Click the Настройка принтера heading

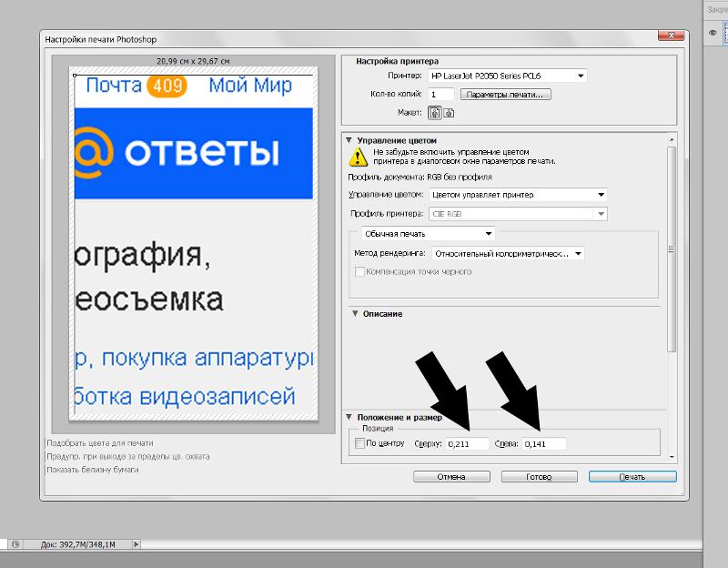(397, 61)
